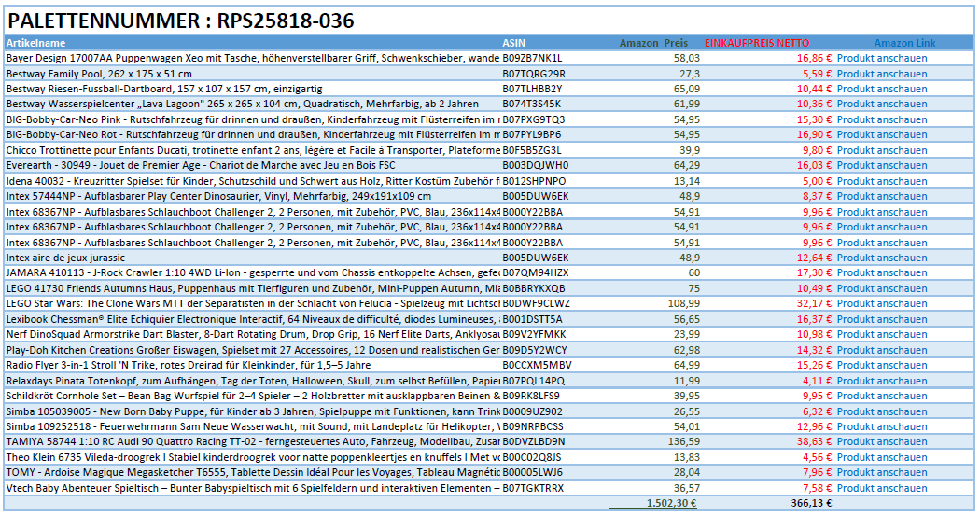Image resolution: width=980 pixels, height=516 pixels.
Task: Click the Artikelname column header
Action: click(x=36, y=43)
